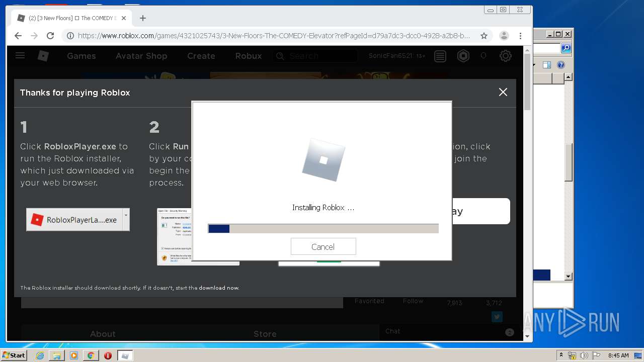This screenshot has width=644, height=362.
Task: Click the taskbar clock showing 8:45 AM
Action: tap(618, 355)
